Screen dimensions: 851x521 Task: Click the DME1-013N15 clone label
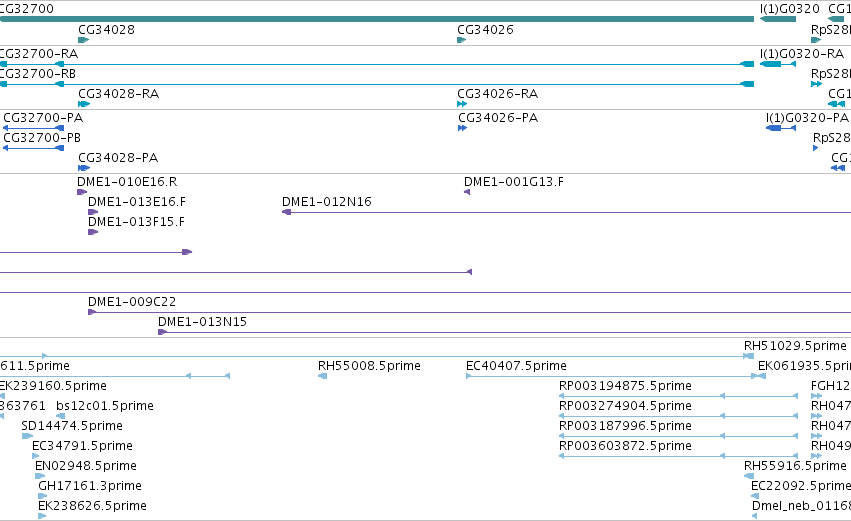click(202, 322)
